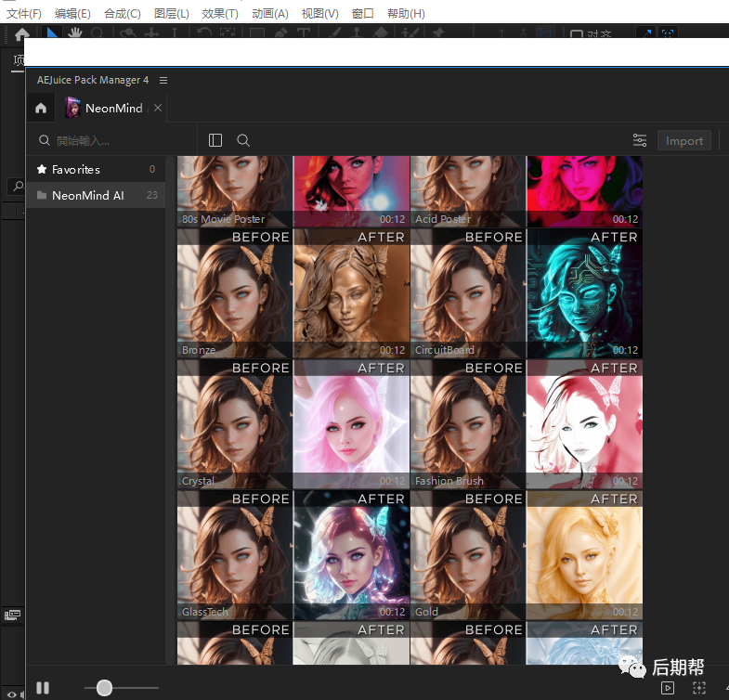
Task: Open the 帮助(H) menu
Action: (406, 14)
